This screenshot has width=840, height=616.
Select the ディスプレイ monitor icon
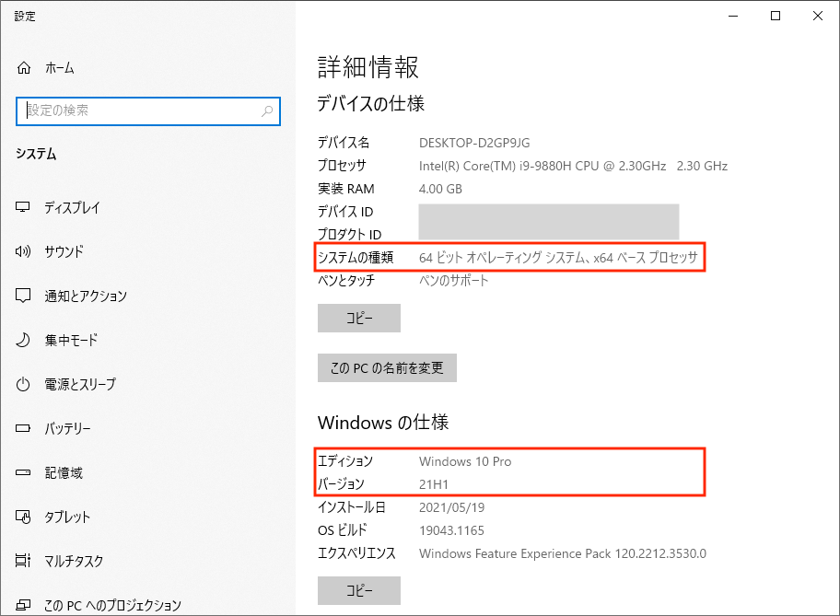click(x=23, y=207)
